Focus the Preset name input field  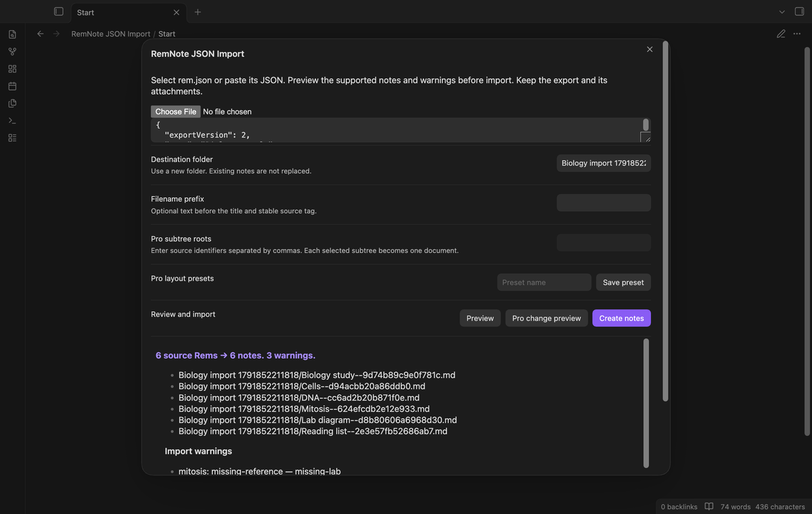[x=544, y=282]
